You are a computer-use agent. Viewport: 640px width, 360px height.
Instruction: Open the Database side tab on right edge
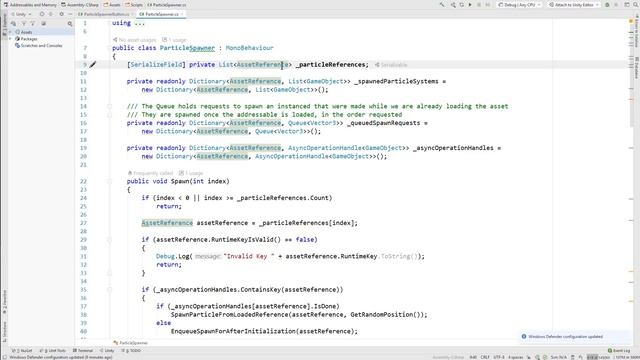(x=636, y=67)
